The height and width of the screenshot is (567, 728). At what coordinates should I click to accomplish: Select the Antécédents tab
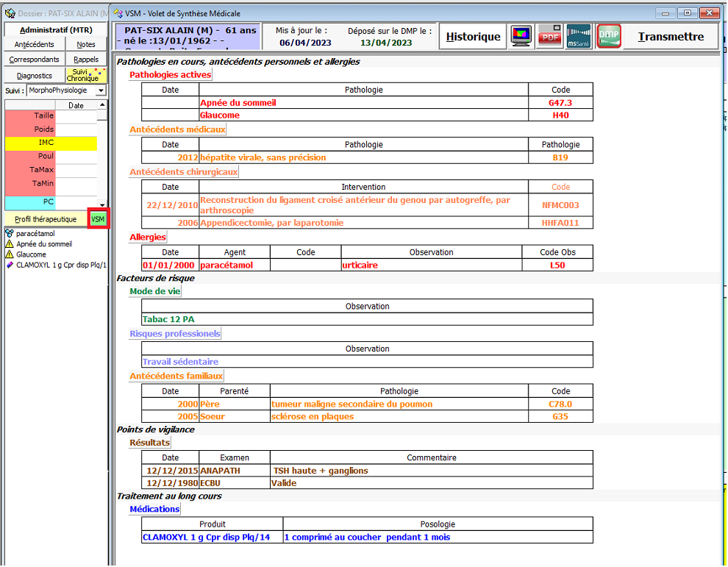point(35,45)
